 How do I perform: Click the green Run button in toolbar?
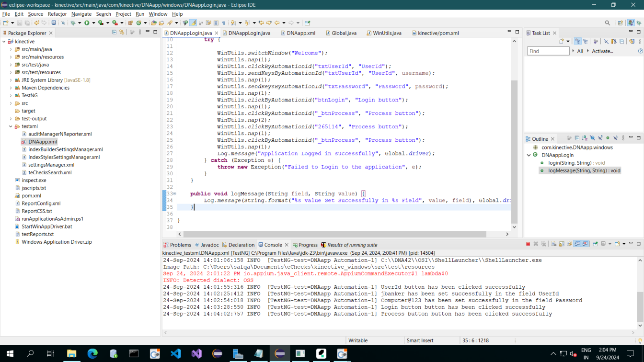click(x=87, y=23)
